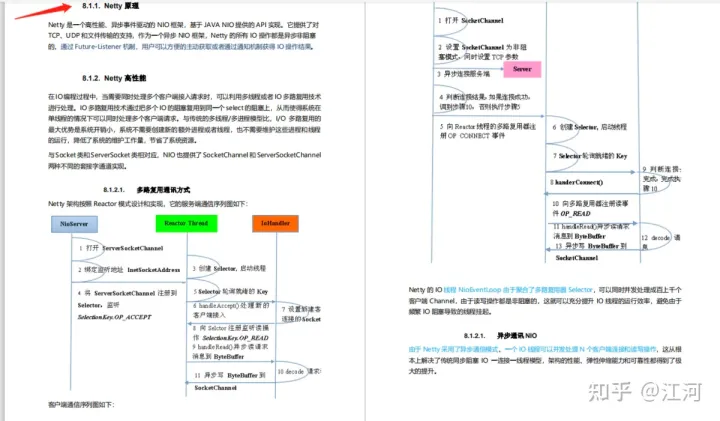Click step "6 创建 Selector" in right diagram
The width and height of the screenshot is (720, 421).
(x=589, y=127)
